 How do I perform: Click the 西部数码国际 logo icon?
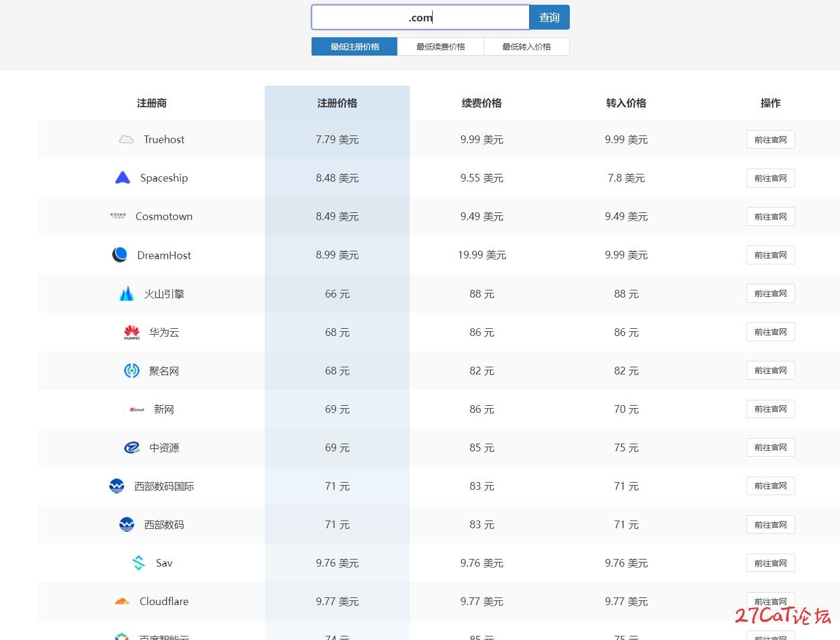pos(117,486)
